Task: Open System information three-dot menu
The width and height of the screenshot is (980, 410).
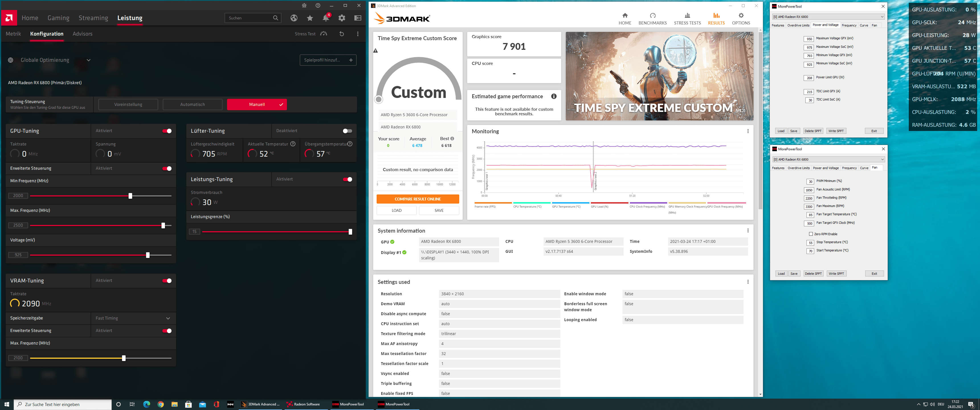Action: tap(748, 230)
